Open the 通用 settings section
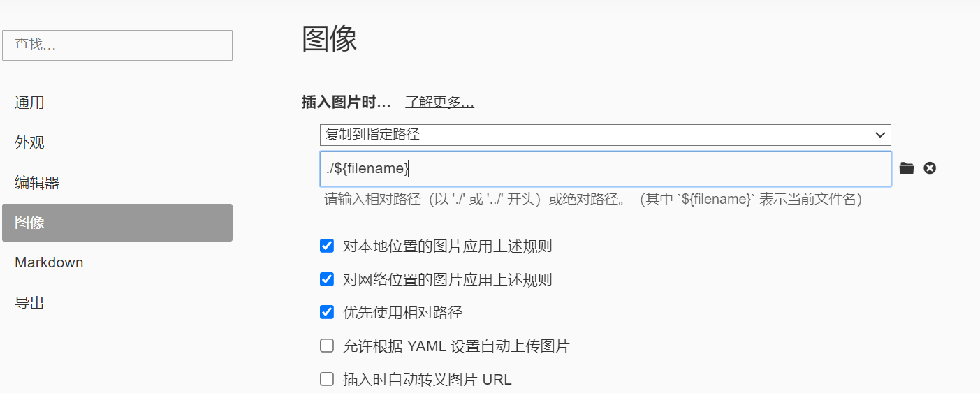 [x=29, y=103]
